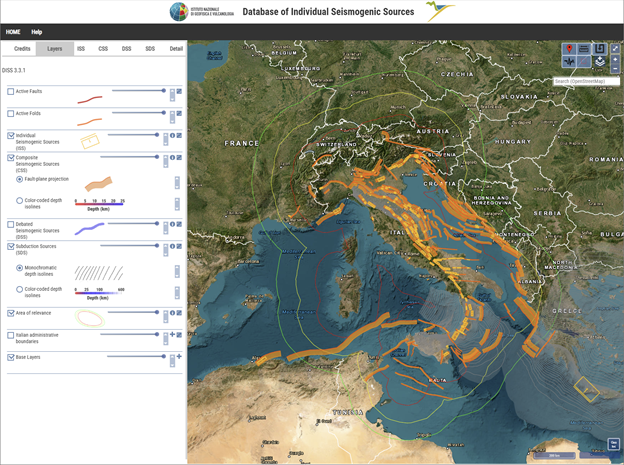The width and height of the screenshot is (624, 465).
Task: Go to HOME in the top bar
Action: click(x=13, y=32)
